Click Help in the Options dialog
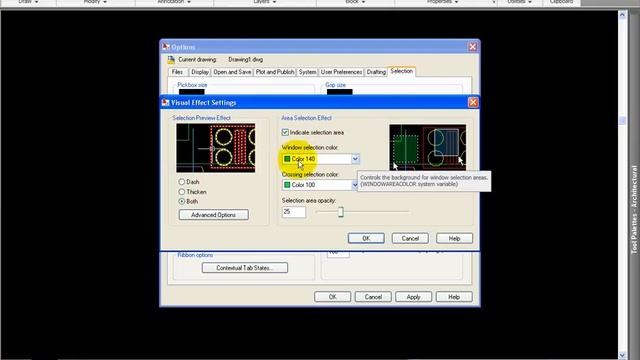The height and width of the screenshot is (360, 640). pos(454,297)
